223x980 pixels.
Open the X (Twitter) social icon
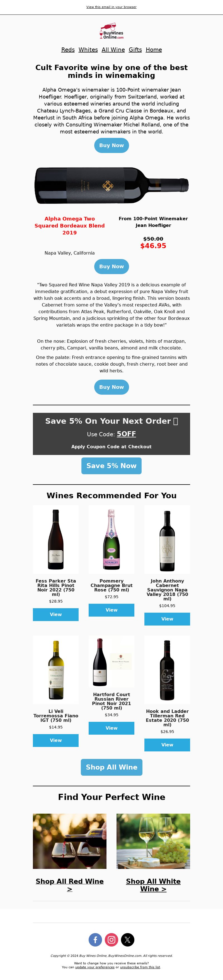click(128, 940)
